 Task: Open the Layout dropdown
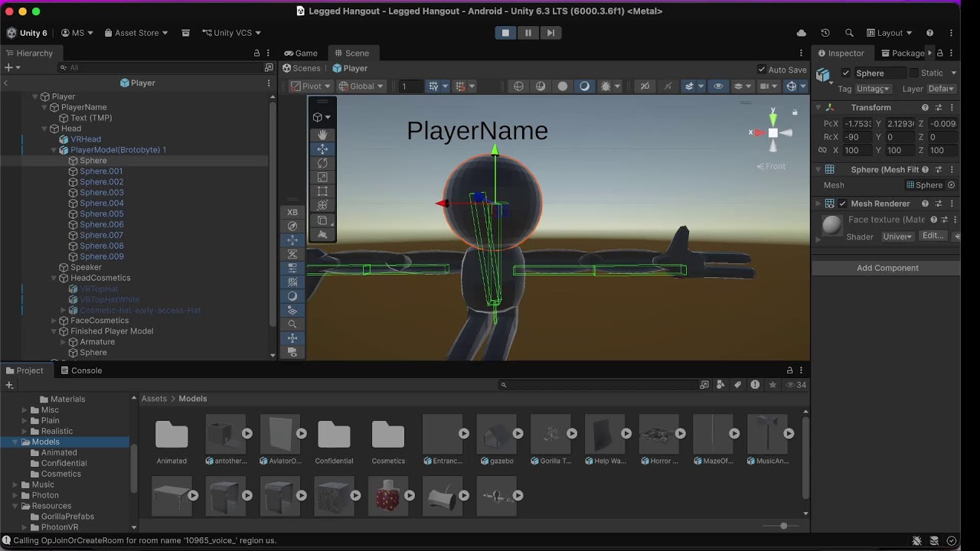(x=890, y=33)
